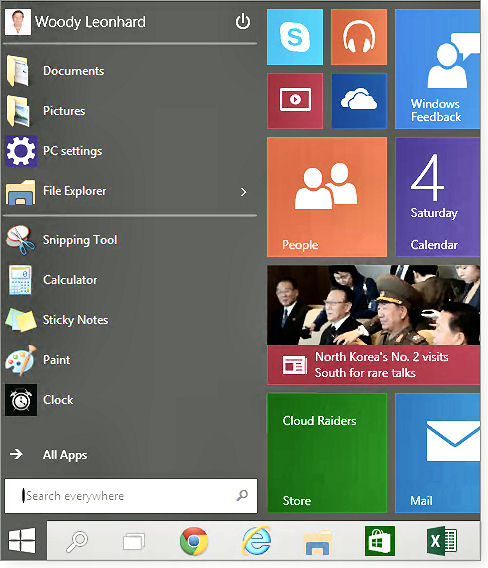Open Internet Explorer from taskbar
488x568 pixels.
(256, 541)
